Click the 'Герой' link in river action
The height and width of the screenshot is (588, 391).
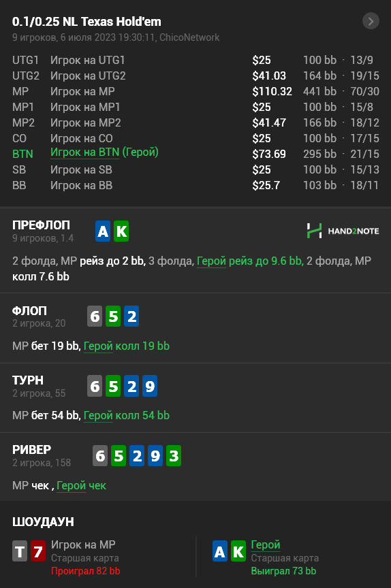coord(71,486)
